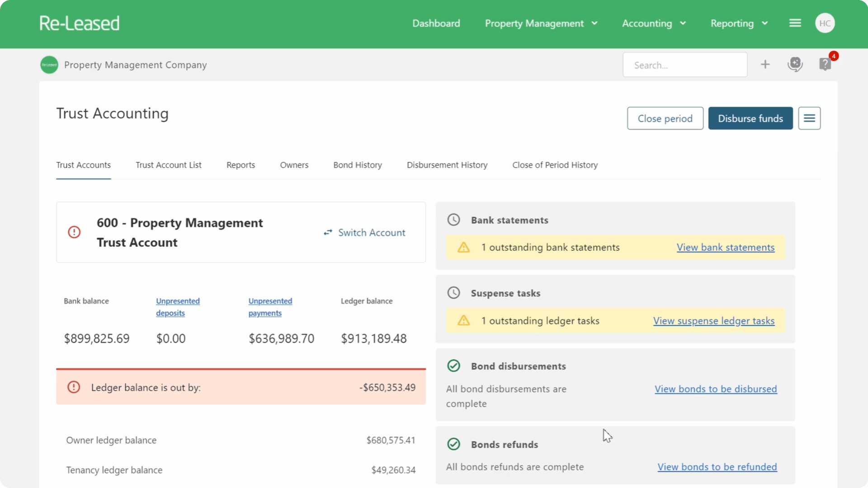Click 'All bonds refunds are complete' text

pyautogui.click(x=515, y=467)
